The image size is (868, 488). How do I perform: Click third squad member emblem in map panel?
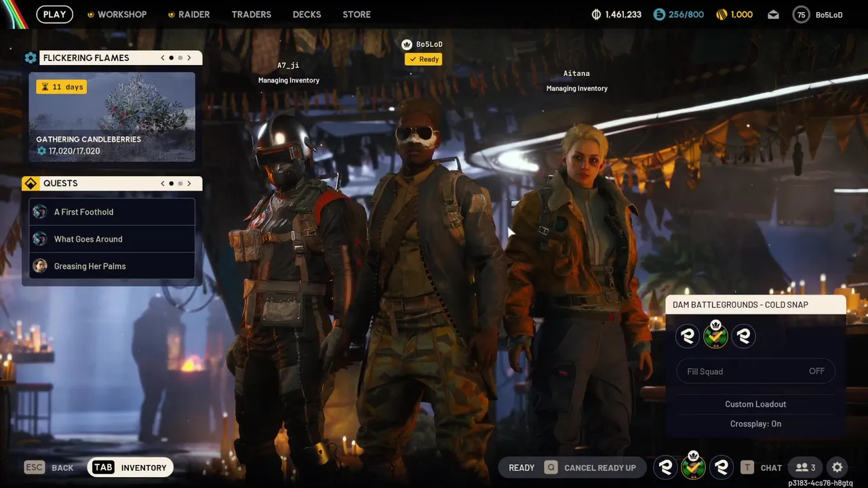[x=743, y=335]
